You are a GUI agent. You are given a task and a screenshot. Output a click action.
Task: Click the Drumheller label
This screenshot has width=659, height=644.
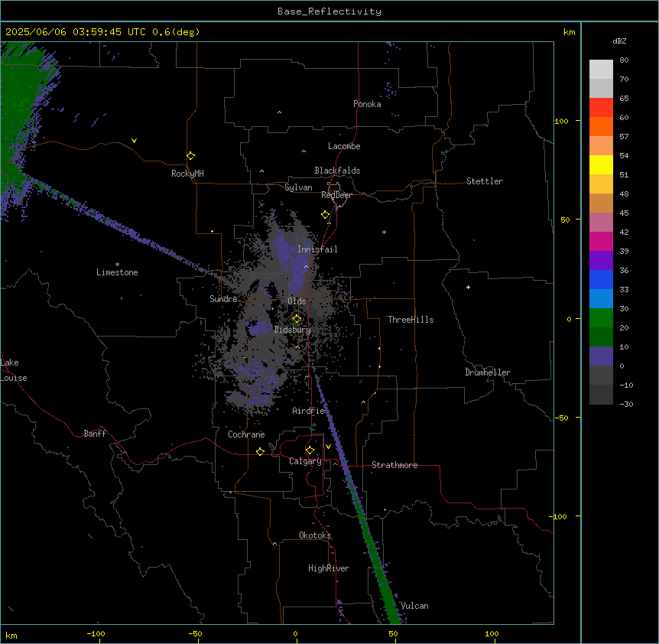pyautogui.click(x=488, y=372)
